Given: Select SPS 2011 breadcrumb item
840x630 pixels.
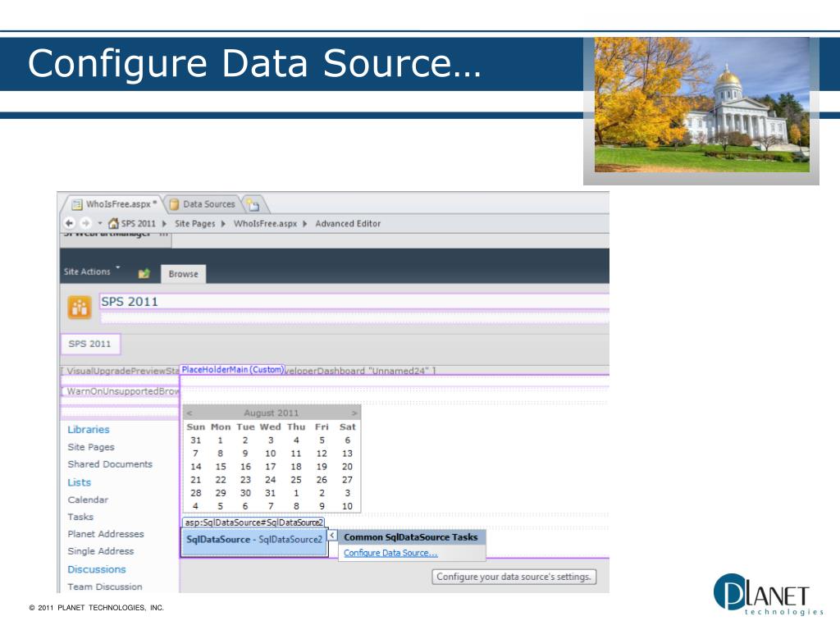Looking at the screenshot, I should coord(138,223).
